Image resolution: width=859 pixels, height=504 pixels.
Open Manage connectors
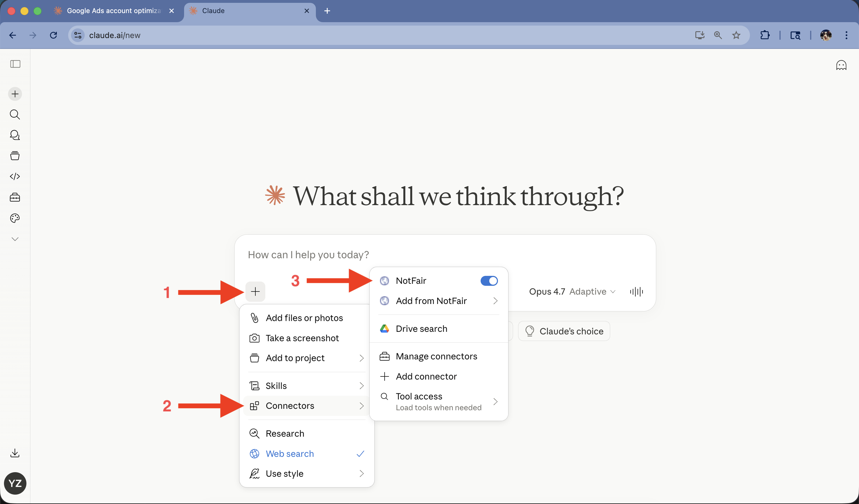(x=439, y=356)
